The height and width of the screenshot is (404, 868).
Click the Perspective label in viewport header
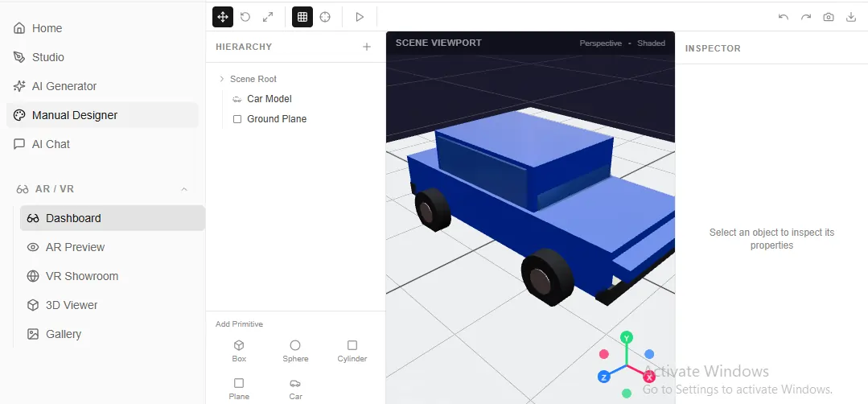point(600,43)
